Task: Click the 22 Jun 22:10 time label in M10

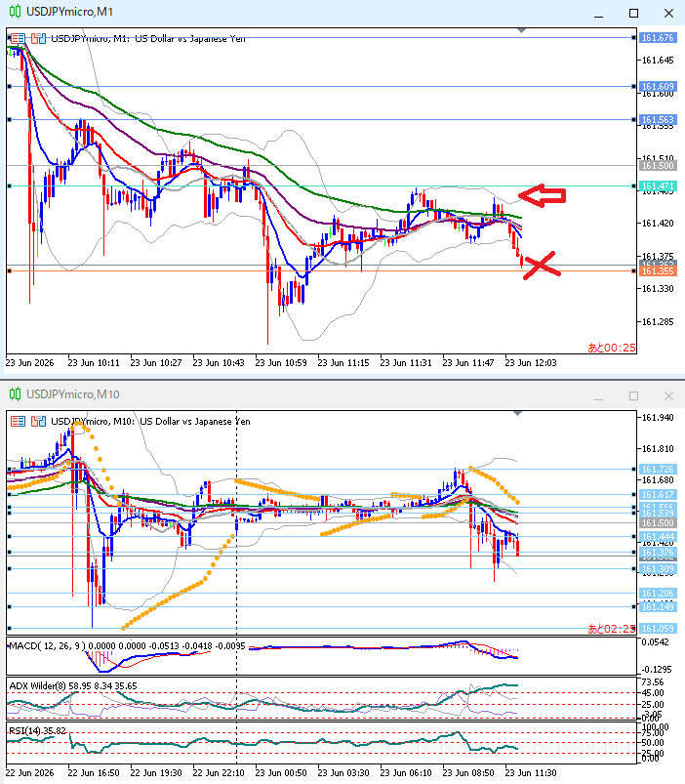Action: pyautogui.click(x=219, y=773)
